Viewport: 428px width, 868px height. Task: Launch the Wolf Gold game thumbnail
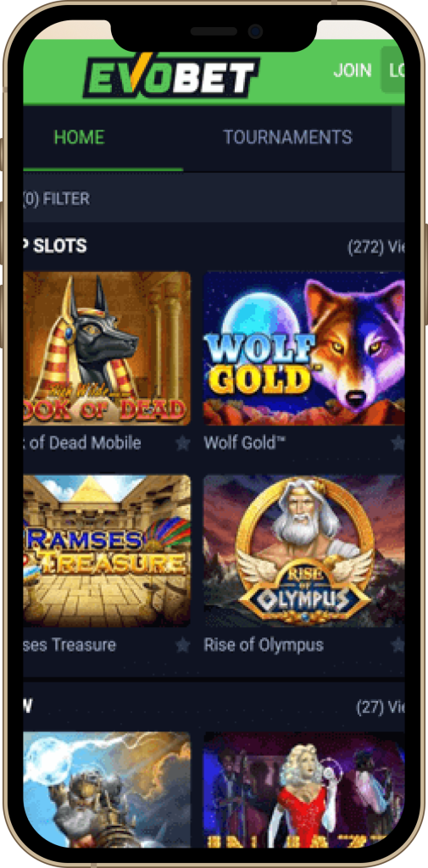(304, 348)
